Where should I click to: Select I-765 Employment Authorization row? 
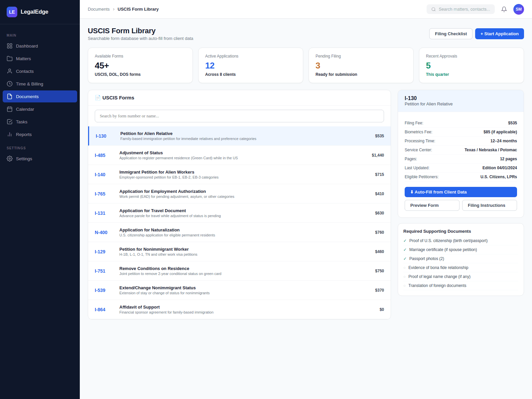(x=239, y=194)
